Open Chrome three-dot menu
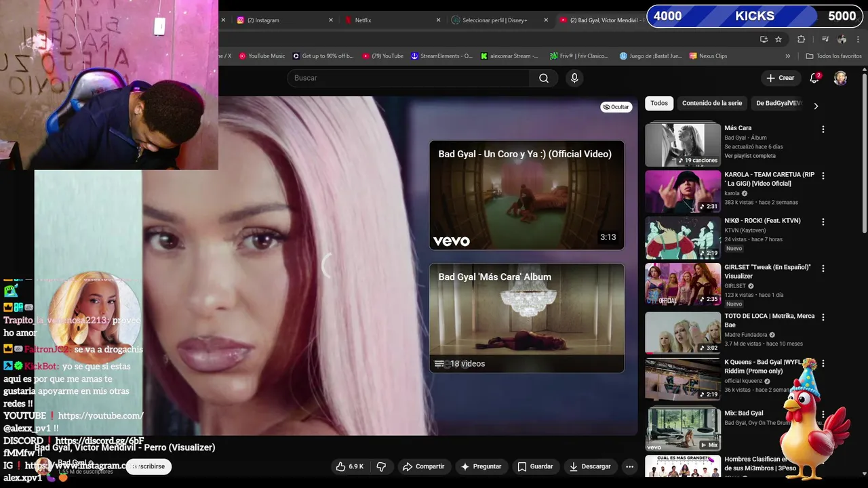 coord(858,39)
